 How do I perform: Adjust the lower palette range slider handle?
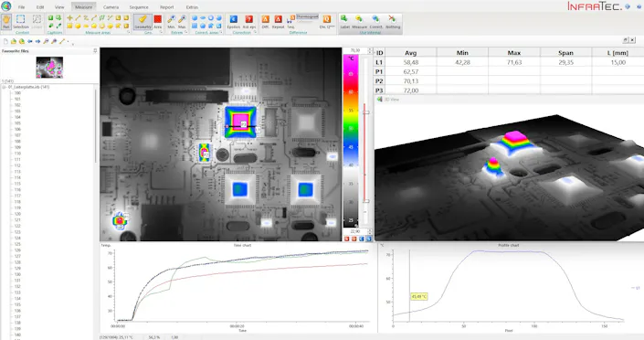pyautogui.click(x=365, y=201)
